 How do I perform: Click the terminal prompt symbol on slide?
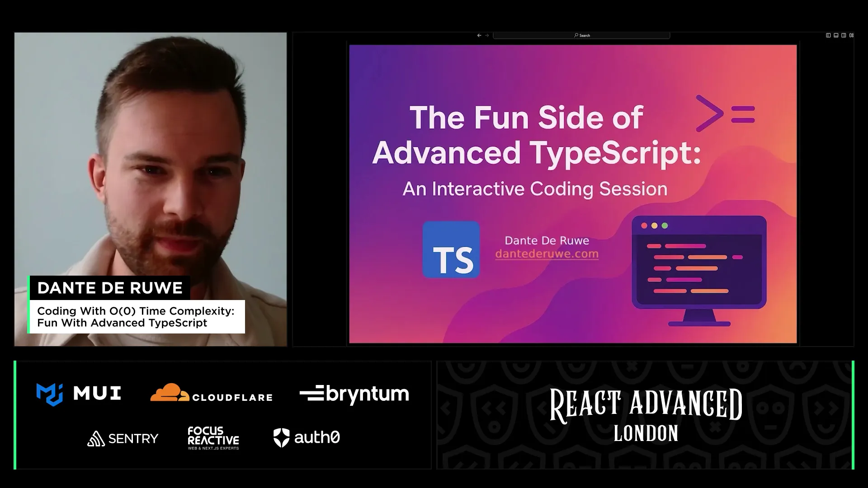(725, 113)
